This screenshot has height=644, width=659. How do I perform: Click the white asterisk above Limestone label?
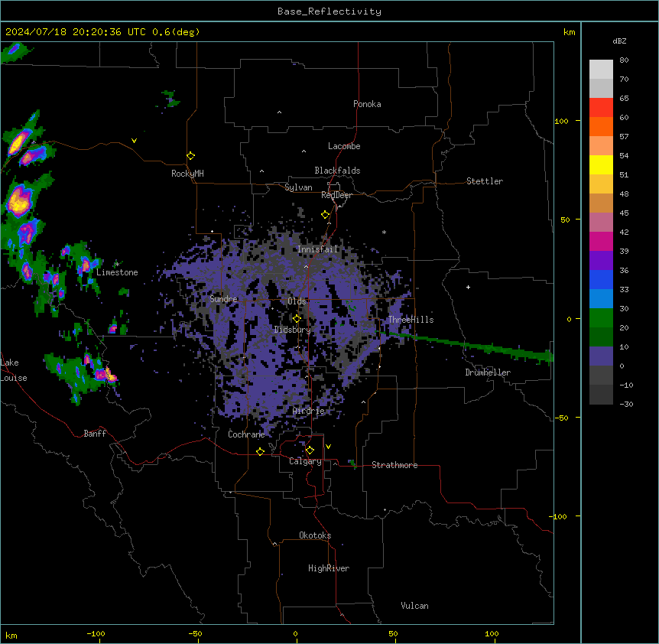(x=117, y=264)
